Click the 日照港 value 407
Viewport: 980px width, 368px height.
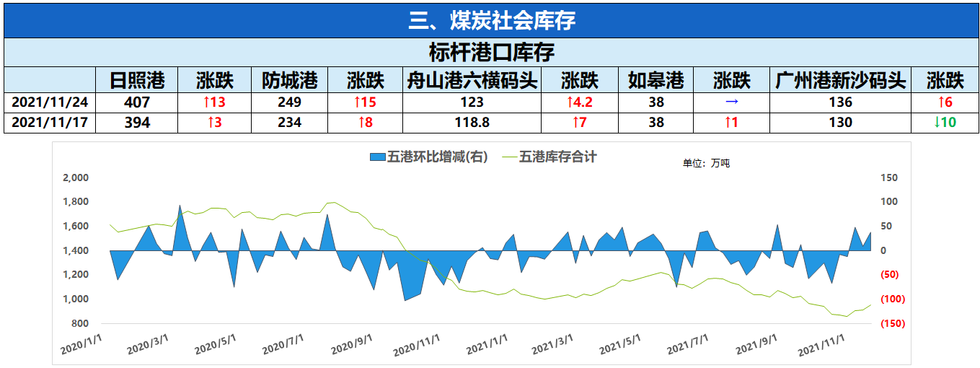click(x=137, y=102)
